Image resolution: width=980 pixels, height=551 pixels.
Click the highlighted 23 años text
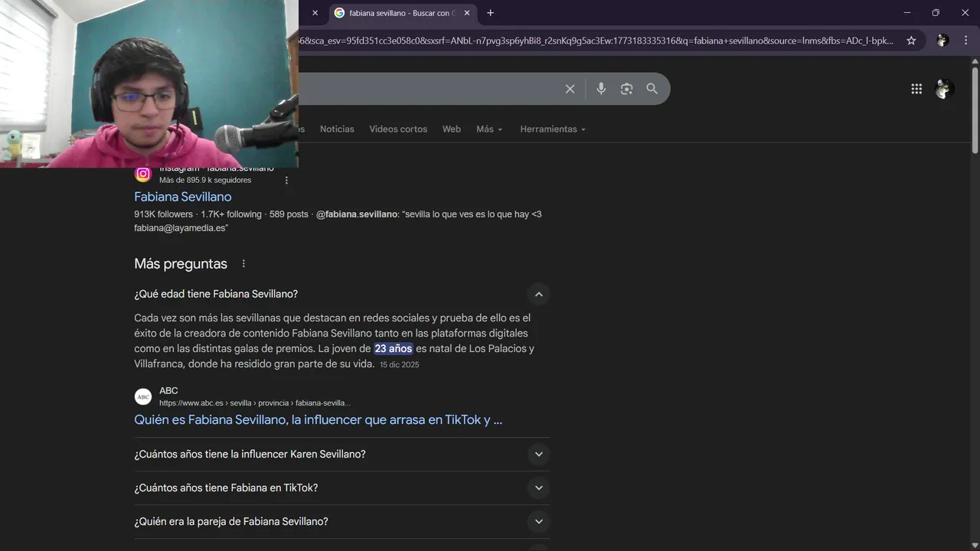[394, 349]
